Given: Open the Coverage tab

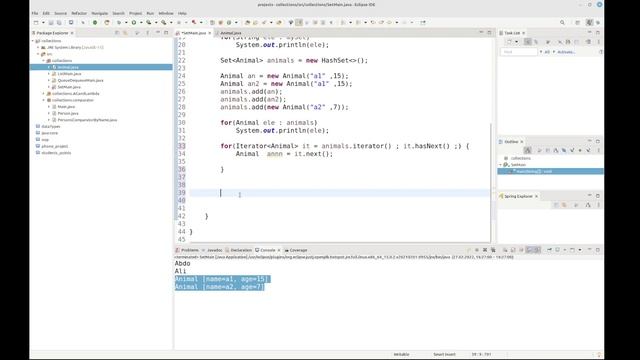Looking at the screenshot, I should click(298, 250).
